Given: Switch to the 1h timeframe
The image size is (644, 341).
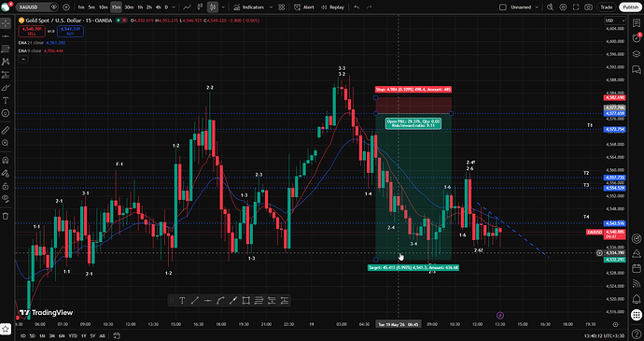Looking at the screenshot, I should 140,7.
